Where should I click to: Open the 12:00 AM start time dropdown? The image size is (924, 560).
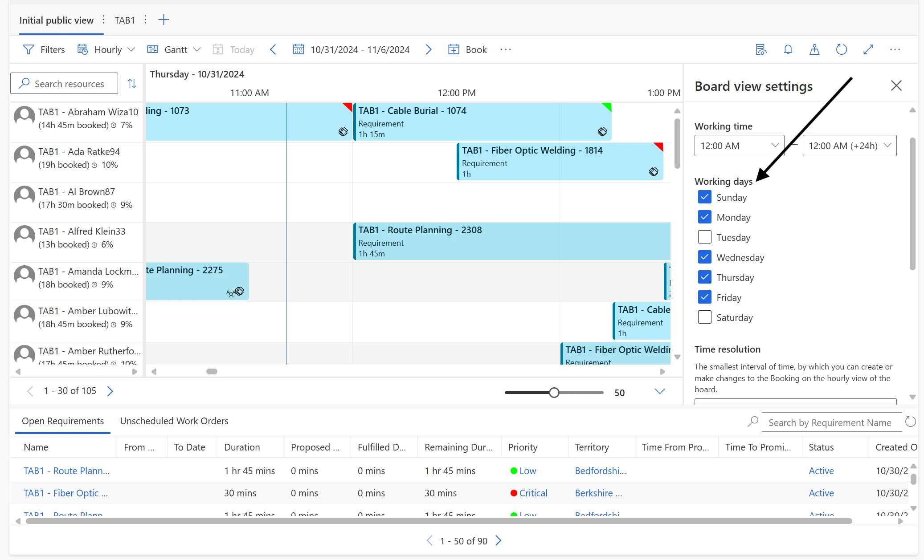pyautogui.click(x=739, y=146)
